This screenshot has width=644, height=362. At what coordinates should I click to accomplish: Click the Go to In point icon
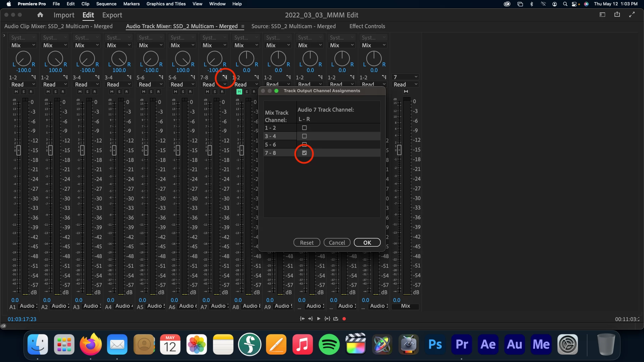[302, 319]
